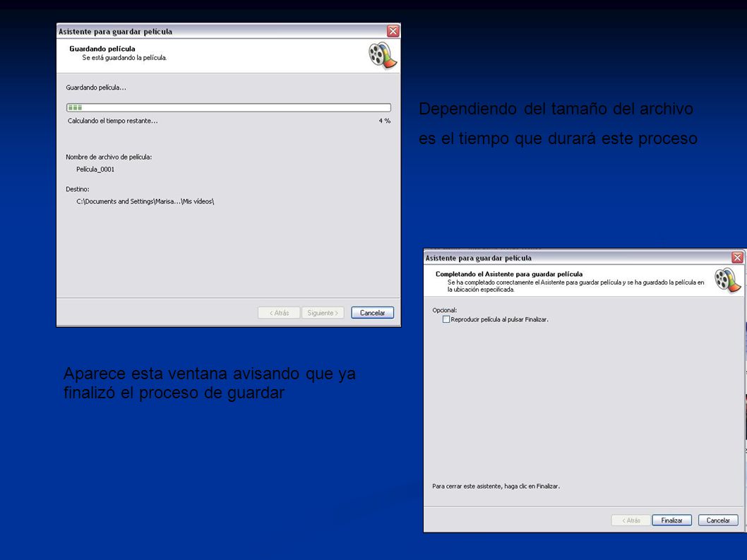Click Atrás in the Guardando película dialog
Screen dimensions: 747x560
tap(279, 313)
